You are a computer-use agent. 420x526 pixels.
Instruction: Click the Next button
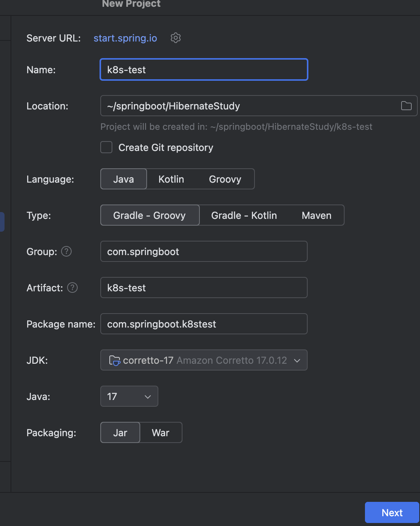coord(392,512)
